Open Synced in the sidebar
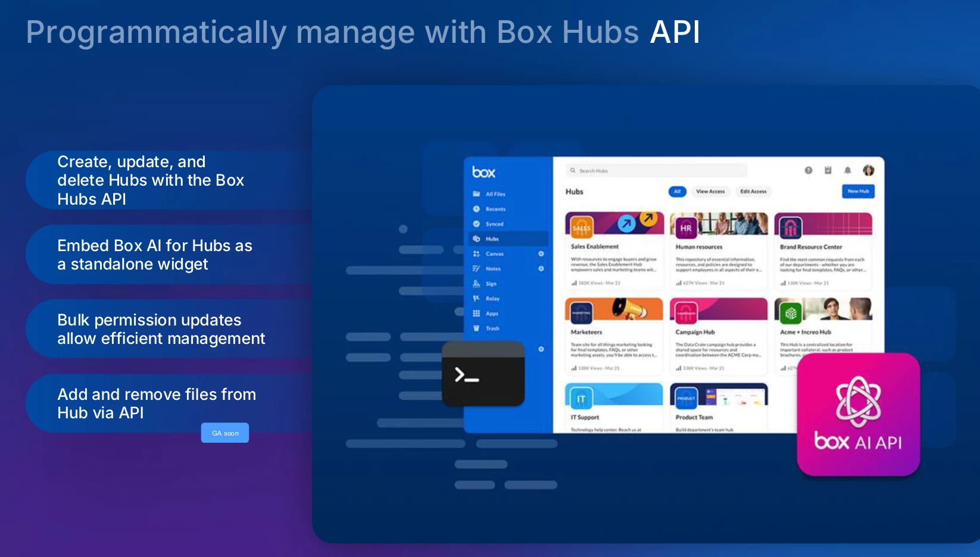Image resolution: width=980 pixels, height=557 pixels. coord(489,224)
